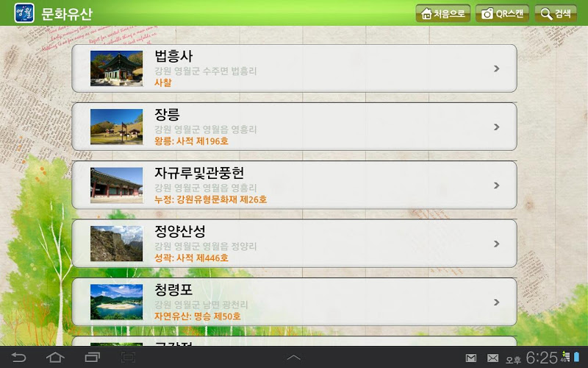
Task: Select the 법흥사 title text
Action: tap(173, 56)
